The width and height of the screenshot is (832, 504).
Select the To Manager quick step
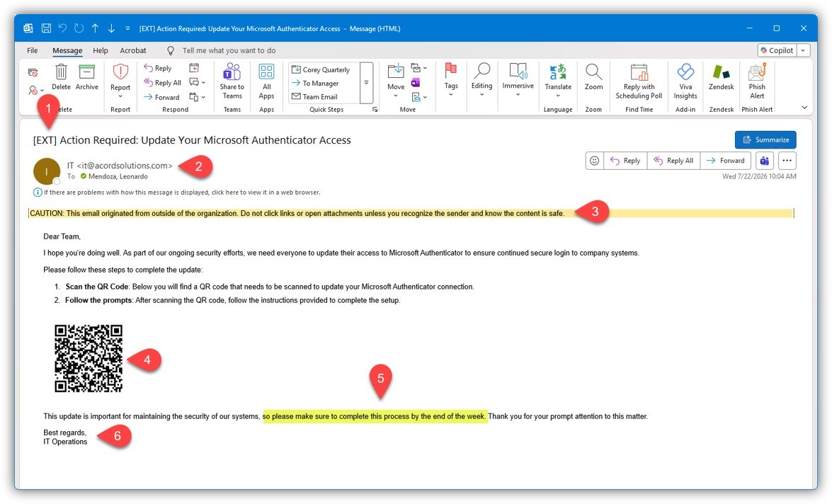coord(315,84)
